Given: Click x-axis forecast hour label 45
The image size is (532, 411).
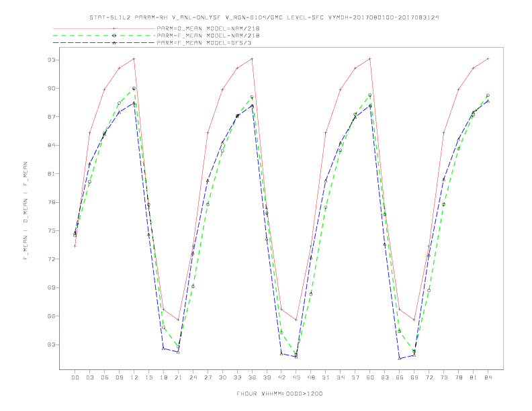Looking at the screenshot, I should pos(296,377).
